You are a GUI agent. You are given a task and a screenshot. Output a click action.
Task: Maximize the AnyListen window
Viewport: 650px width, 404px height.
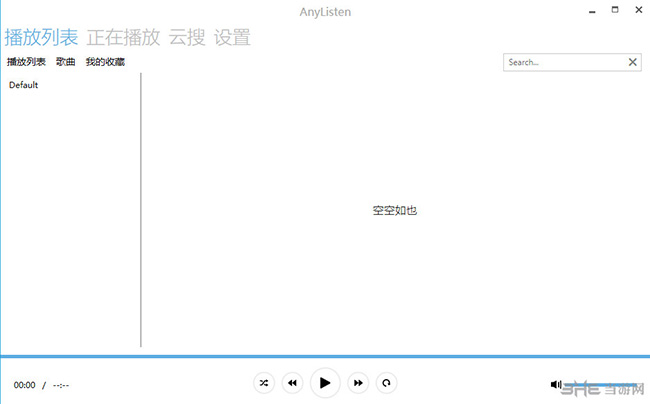pos(615,10)
